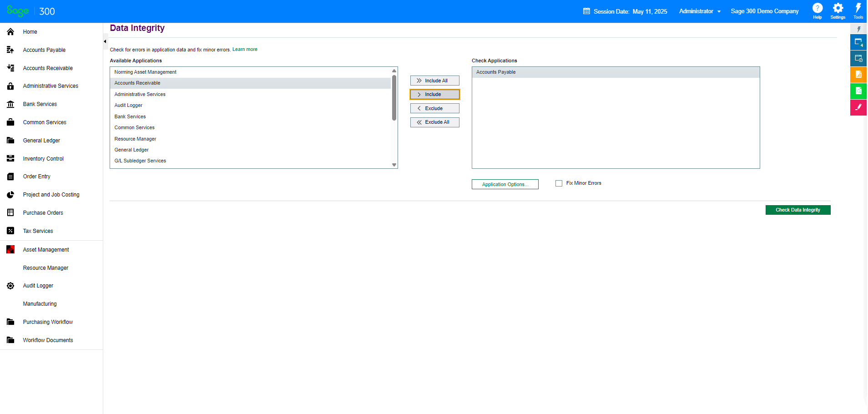Click Check Data Integrity button
868x414 pixels.
799,210
